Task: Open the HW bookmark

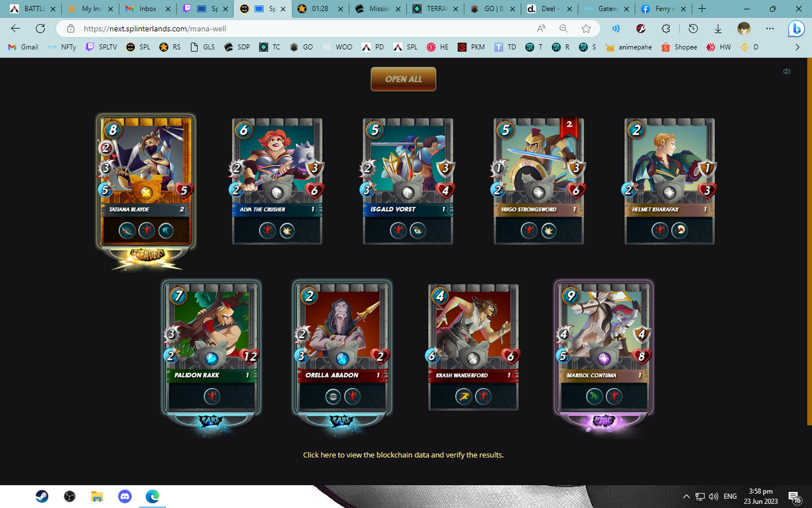Action: click(719, 47)
